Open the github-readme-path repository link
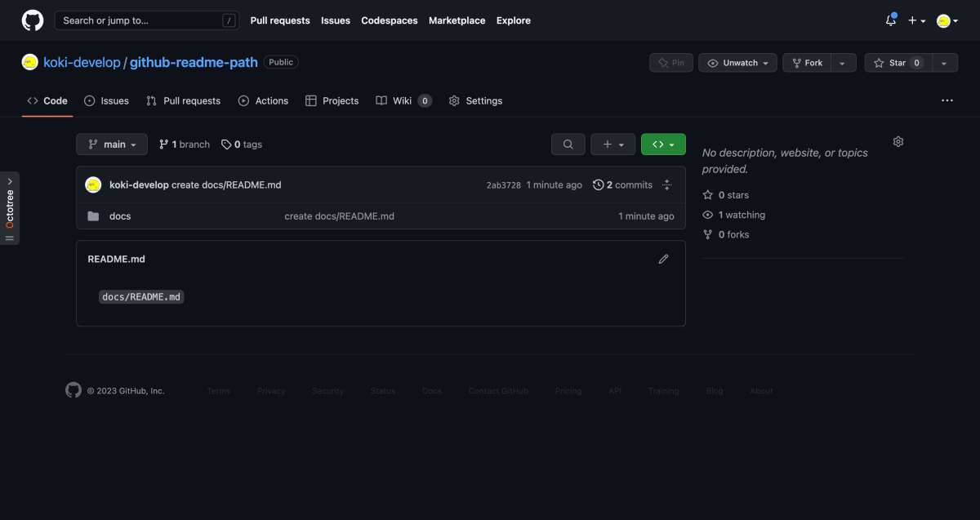This screenshot has height=520, width=980. [194, 62]
